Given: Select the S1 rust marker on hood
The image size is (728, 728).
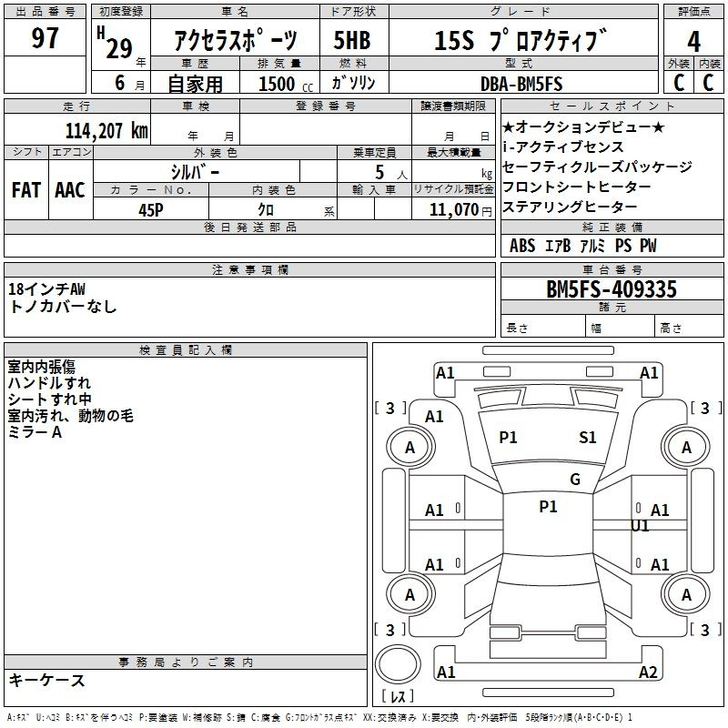Looking at the screenshot, I should tap(588, 438).
